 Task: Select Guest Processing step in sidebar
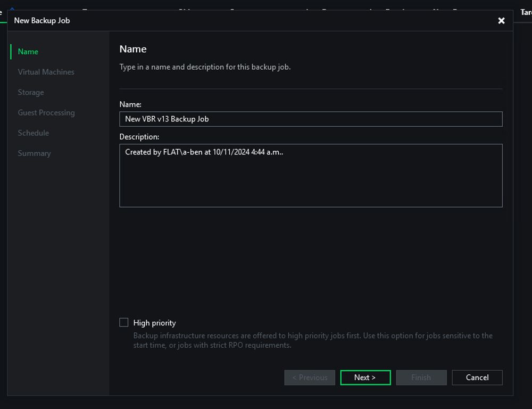[x=46, y=113]
